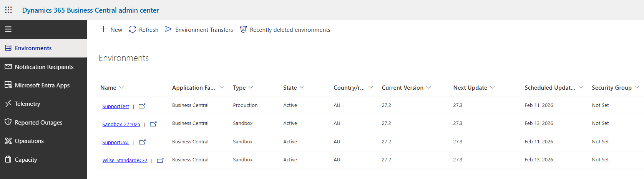The height and width of the screenshot is (179, 644).
Task: Open the SupportTest environment link
Action: [116, 106]
